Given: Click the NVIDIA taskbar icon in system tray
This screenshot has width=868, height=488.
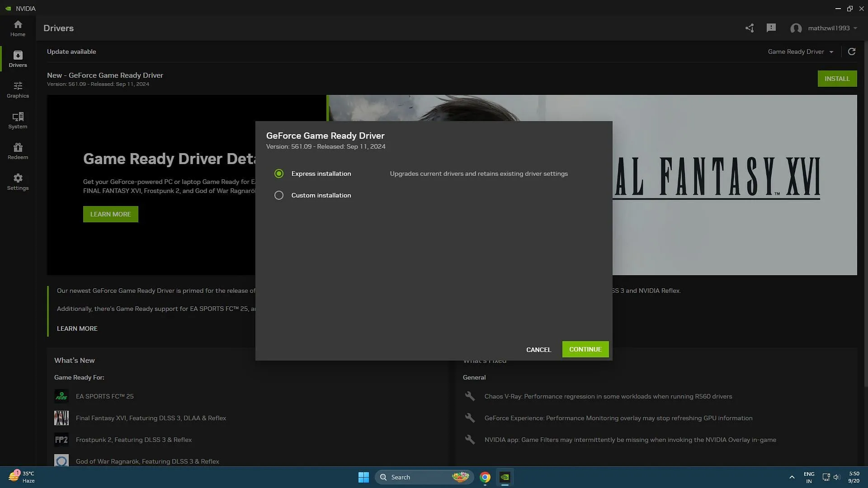Looking at the screenshot, I should [x=505, y=477].
